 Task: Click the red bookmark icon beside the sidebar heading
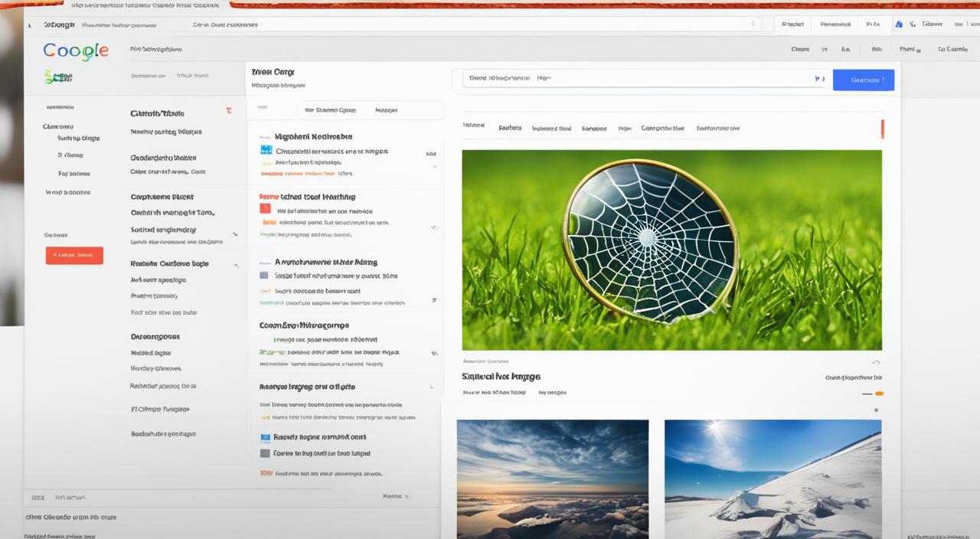pos(228,110)
